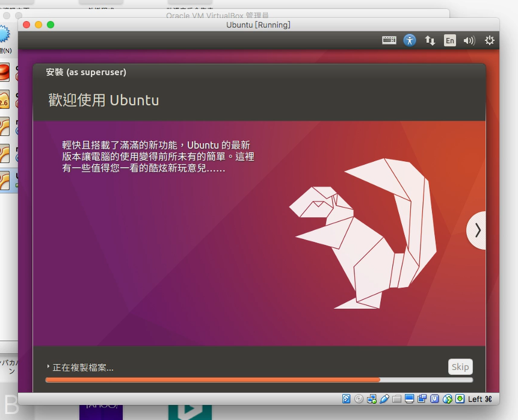Click the USB devices icon in VirtualBox status bar

(x=384, y=399)
